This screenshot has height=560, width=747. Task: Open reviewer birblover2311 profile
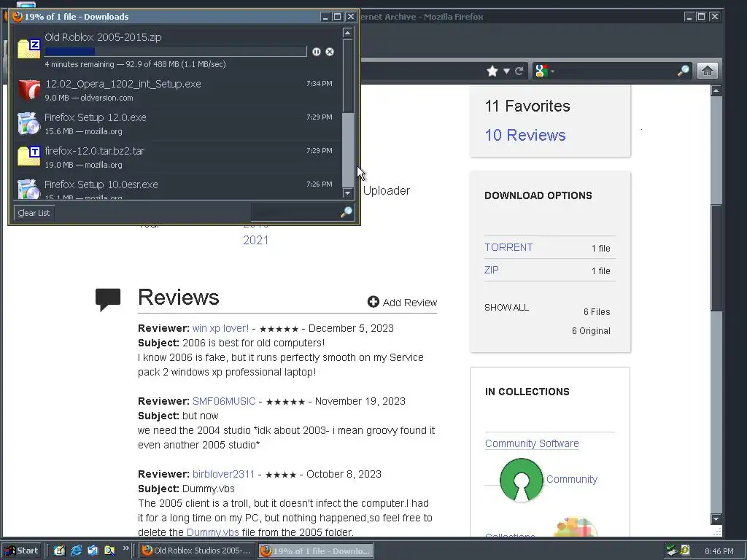tap(223, 474)
